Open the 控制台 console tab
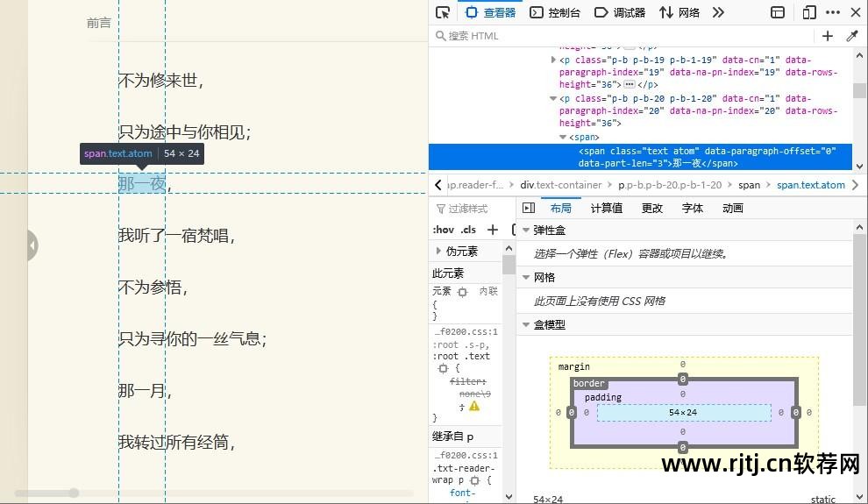The height and width of the screenshot is (504, 868). coord(555,13)
